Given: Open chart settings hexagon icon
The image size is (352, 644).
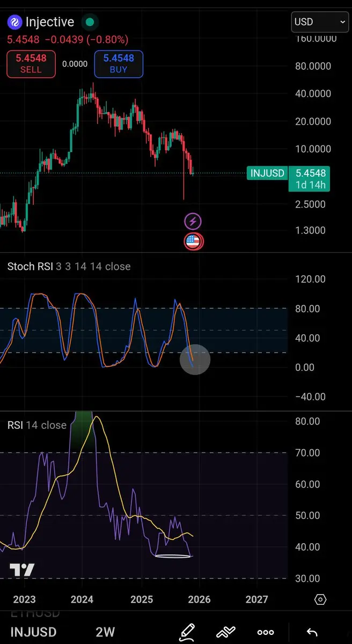Looking at the screenshot, I should tap(320, 599).
